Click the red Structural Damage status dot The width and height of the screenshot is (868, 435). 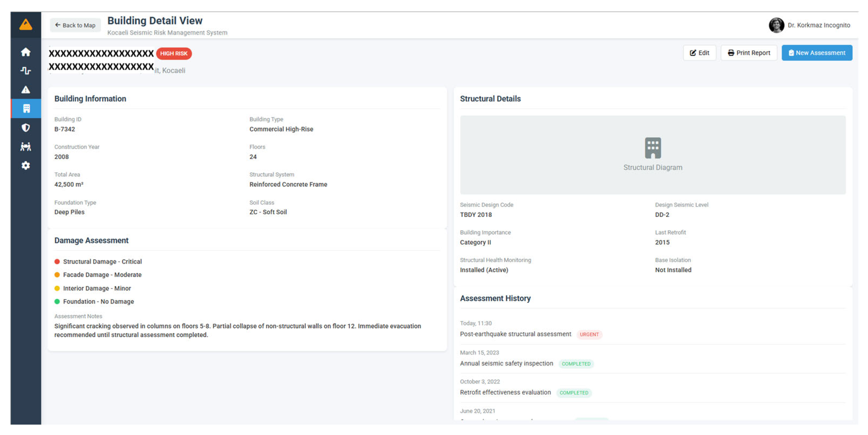click(x=57, y=261)
